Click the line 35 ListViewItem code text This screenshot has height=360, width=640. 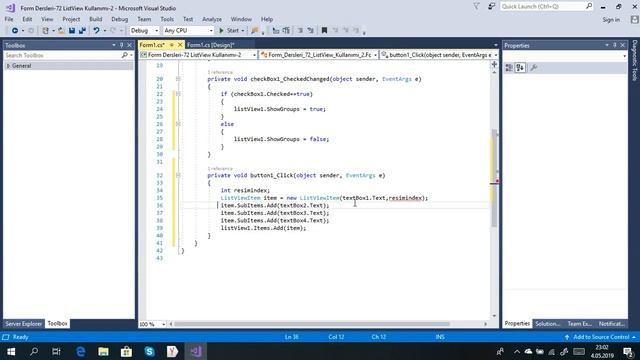tap(324, 198)
